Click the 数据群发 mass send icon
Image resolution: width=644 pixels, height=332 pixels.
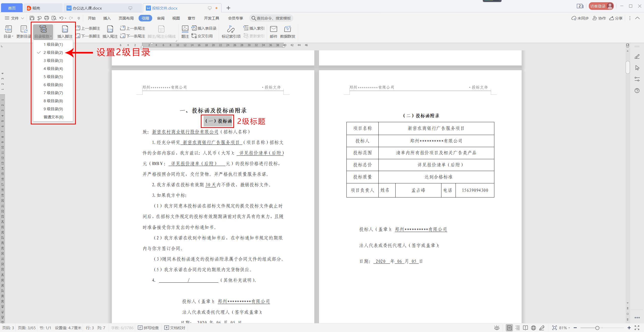coord(287,32)
